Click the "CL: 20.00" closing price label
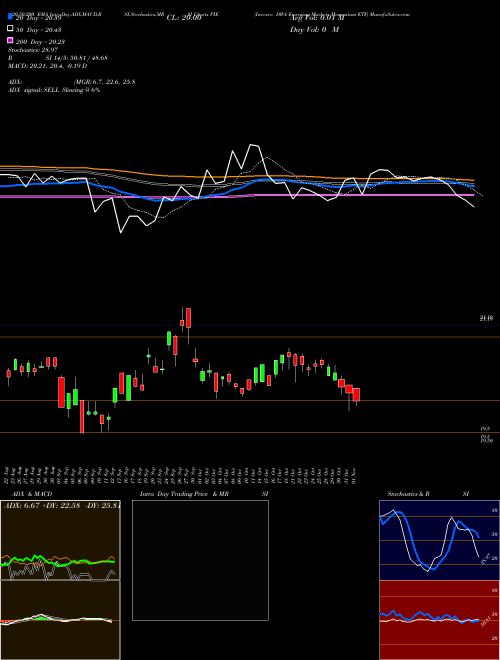Screen dimensions: 500x660 point(184,18)
